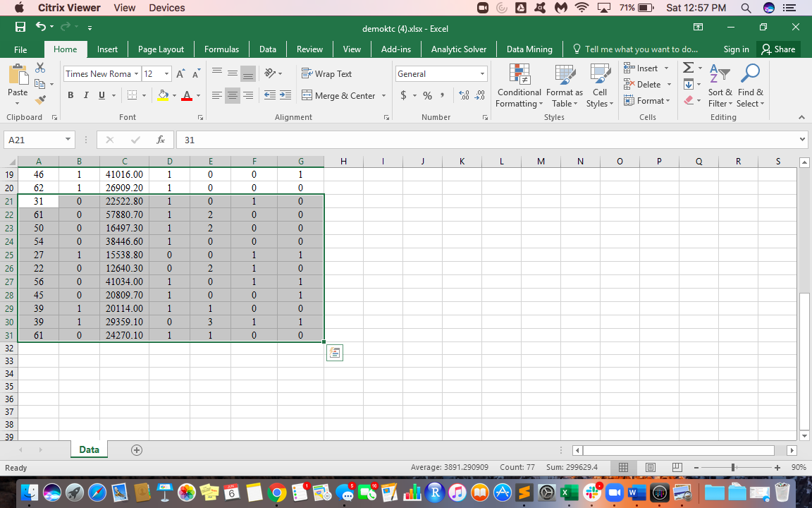Set Align Right for the cells
This screenshot has height=508, width=812.
point(248,95)
